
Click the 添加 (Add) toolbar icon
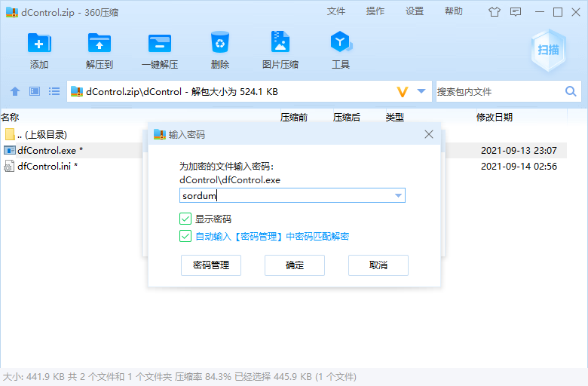tap(39, 43)
